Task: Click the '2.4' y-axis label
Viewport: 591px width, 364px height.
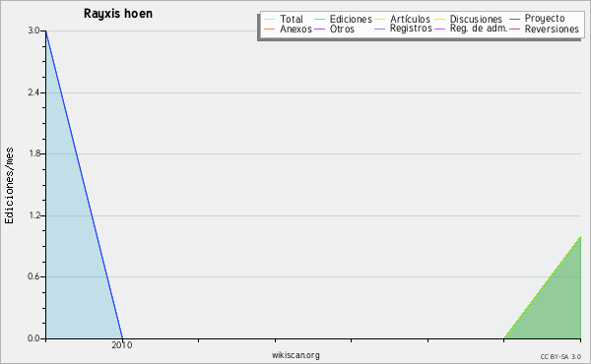Action: coord(33,92)
